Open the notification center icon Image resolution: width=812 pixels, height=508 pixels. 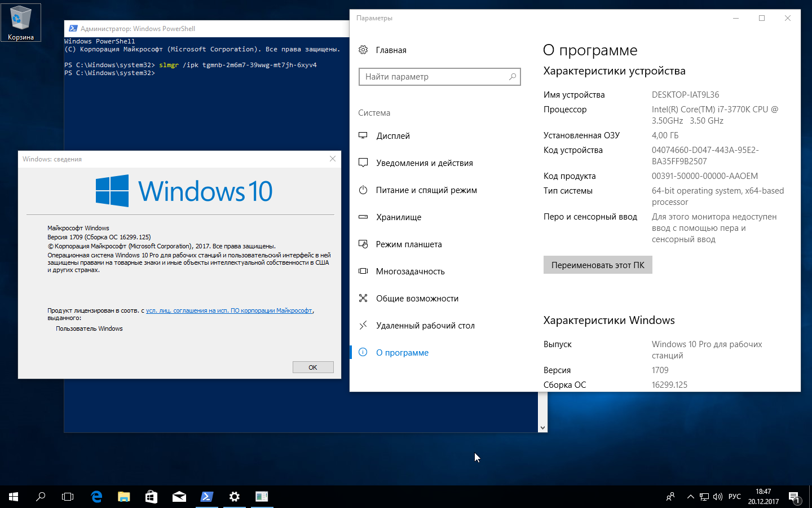tap(795, 497)
